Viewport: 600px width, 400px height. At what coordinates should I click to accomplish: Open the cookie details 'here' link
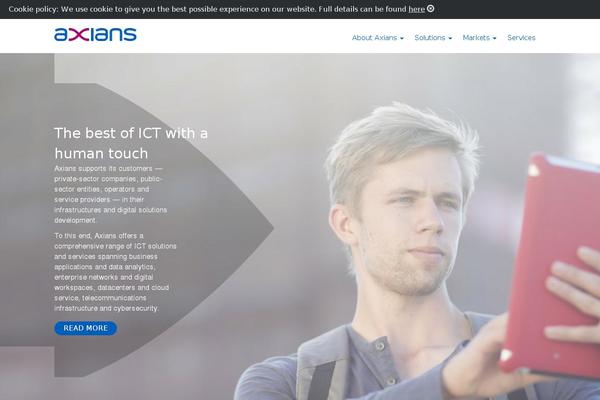tap(417, 9)
